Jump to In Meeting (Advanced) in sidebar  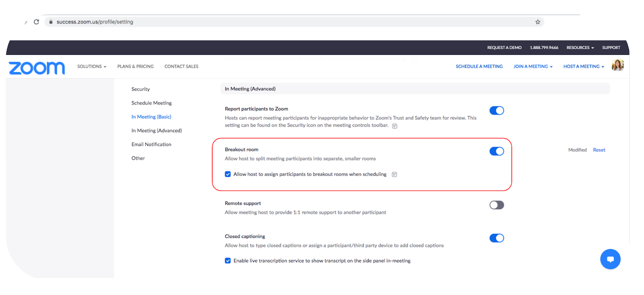157,131
